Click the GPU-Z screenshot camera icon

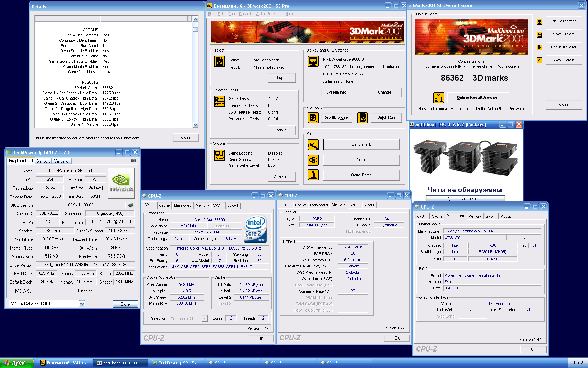pos(134,161)
